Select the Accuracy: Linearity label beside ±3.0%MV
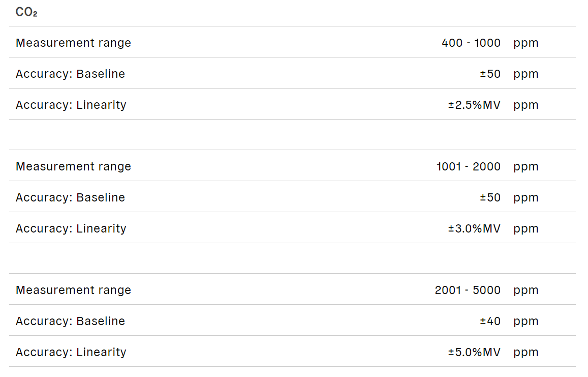This screenshot has height=377, width=588. (x=71, y=228)
